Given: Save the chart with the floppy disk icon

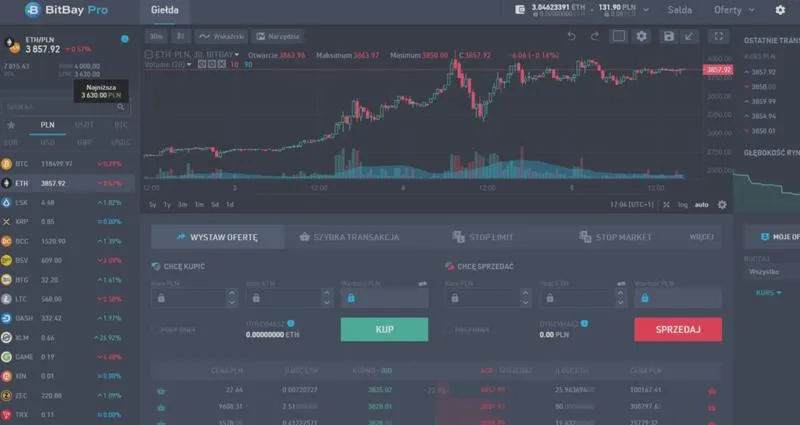Looking at the screenshot, I should 669,36.
